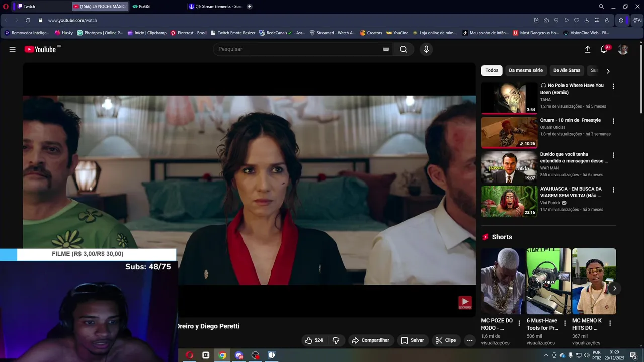Open CapCut from the taskbar
The height and width of the screenshot is (362, 644).
click(x=206, y=355)
